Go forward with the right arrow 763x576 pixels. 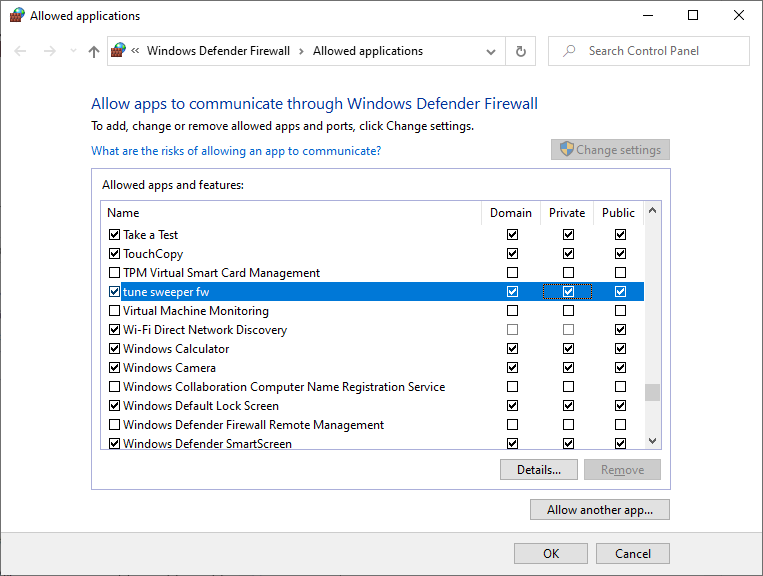[50, 51]
